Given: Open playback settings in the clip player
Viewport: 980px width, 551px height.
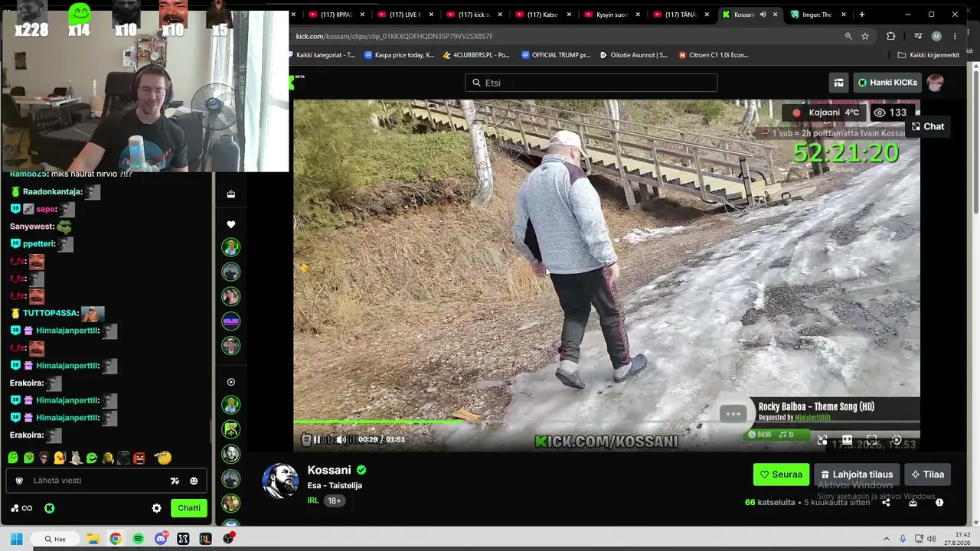Looking at the screenshot, I should click(897, 440).
